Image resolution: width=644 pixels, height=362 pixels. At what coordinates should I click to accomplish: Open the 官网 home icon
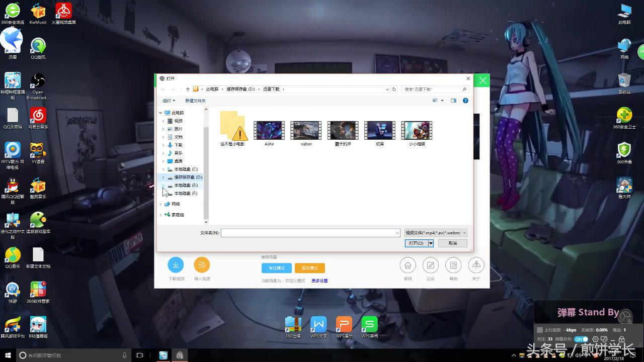408,265
